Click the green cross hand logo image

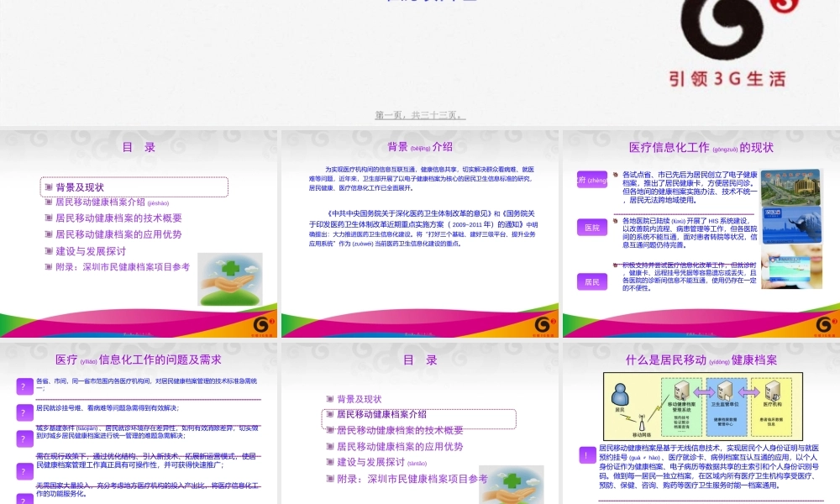231,281
